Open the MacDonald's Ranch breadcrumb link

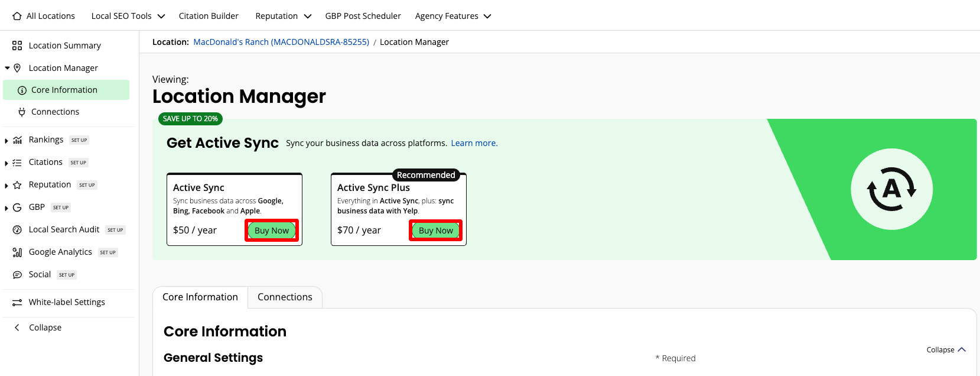(281, 42)
